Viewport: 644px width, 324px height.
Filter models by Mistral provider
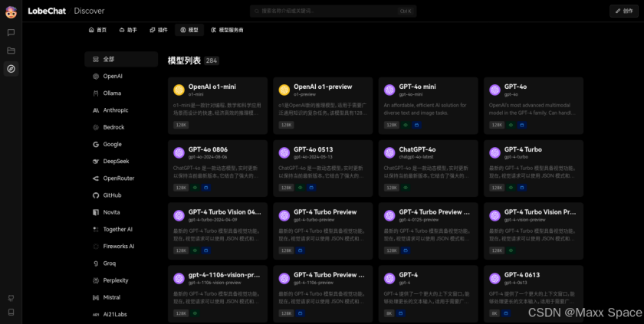pyautogui.click(x=121, y=297)
